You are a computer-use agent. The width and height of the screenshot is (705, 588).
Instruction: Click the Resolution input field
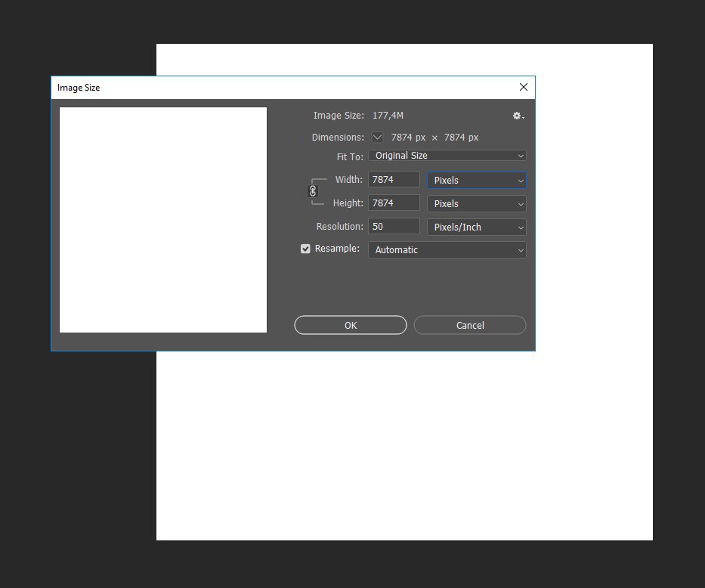point(394,226)
